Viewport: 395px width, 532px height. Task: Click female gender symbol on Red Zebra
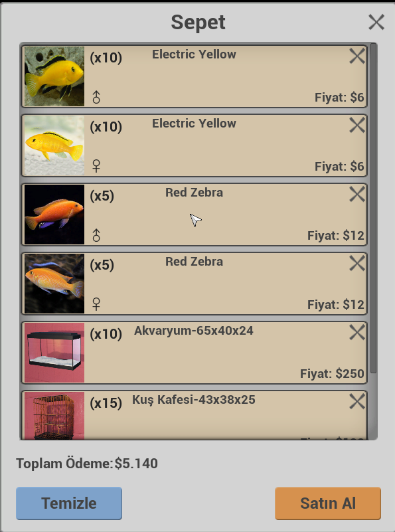pyautogui.click(x=96, y=304)
